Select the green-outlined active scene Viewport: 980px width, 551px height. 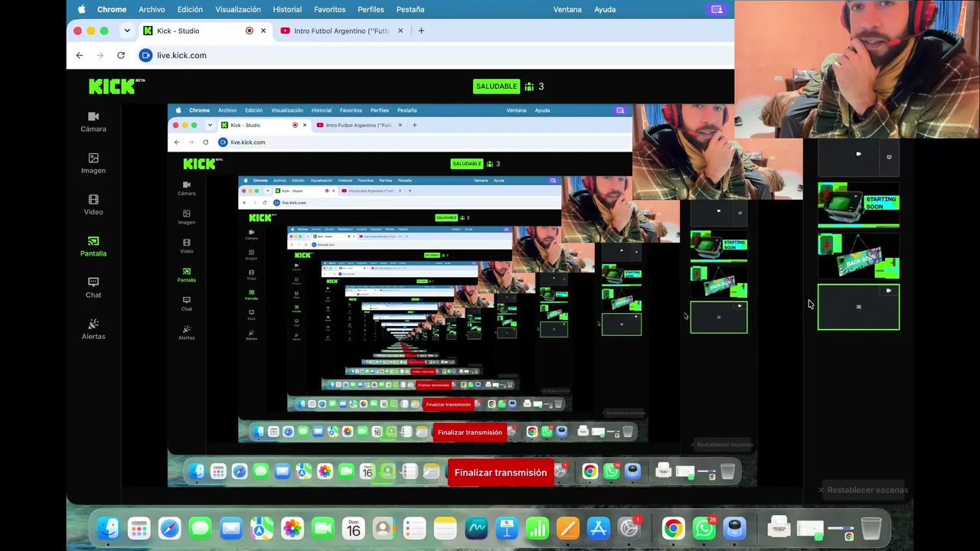click(858, 307)
